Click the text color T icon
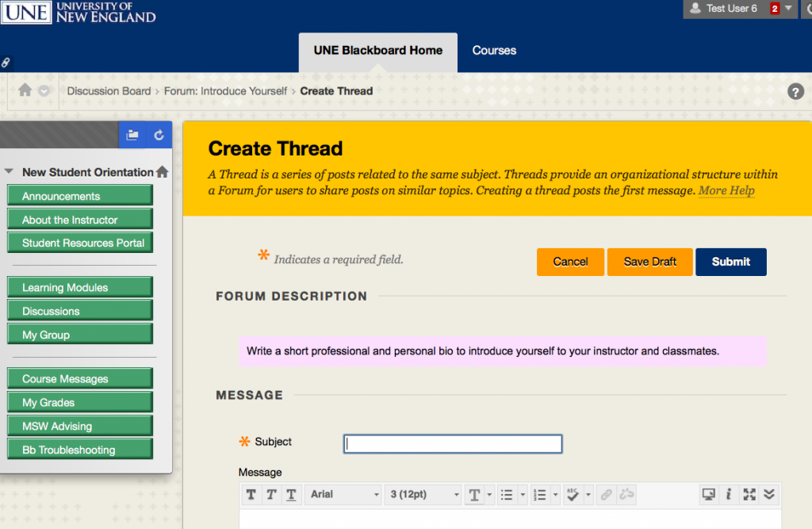Viewport: 812px width, 529px height. (474, 495)
